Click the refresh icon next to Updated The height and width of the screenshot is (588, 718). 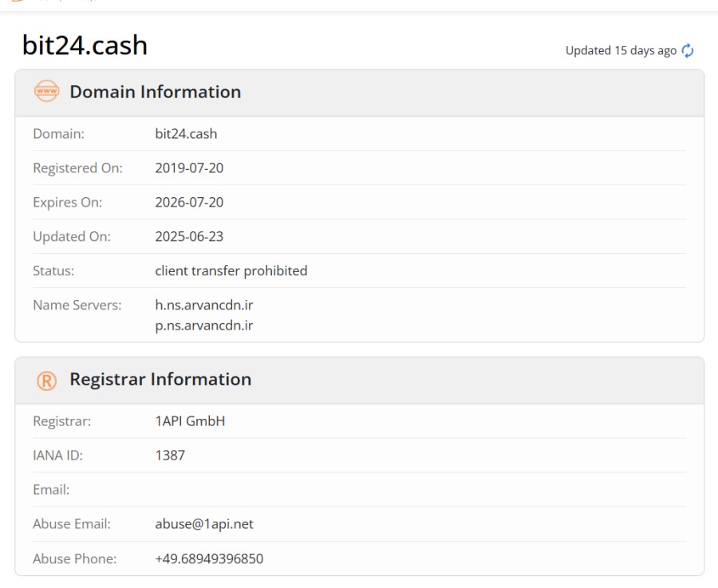pos(688,51)
